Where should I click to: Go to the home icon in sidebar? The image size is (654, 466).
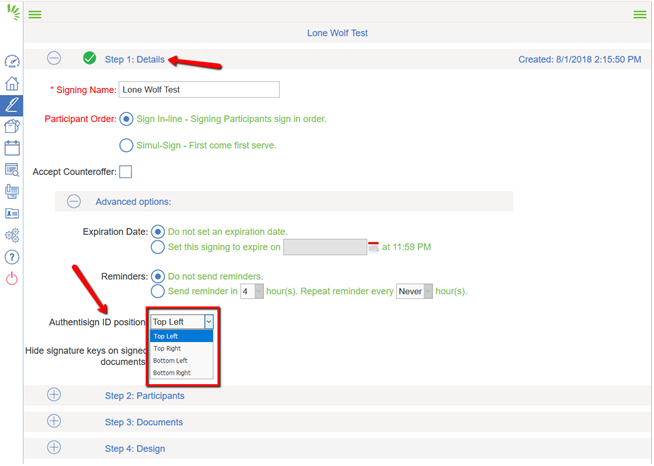[x=12, y=83]
